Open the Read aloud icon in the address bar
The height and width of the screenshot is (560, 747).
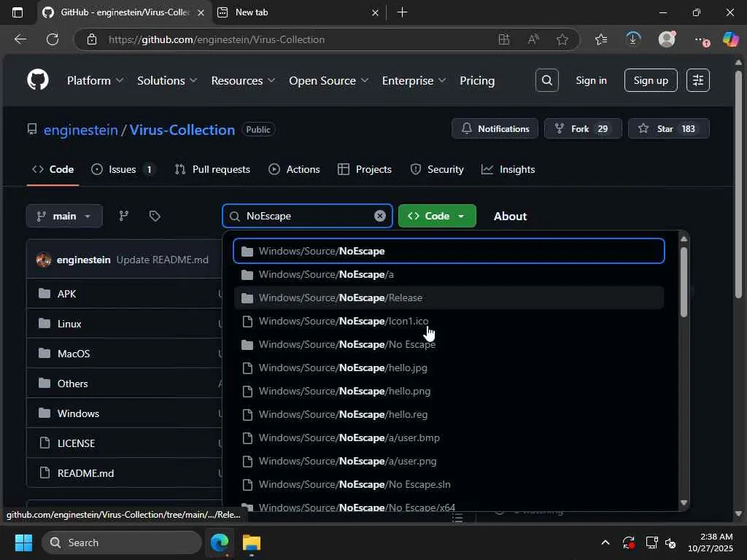coord(533,39)
